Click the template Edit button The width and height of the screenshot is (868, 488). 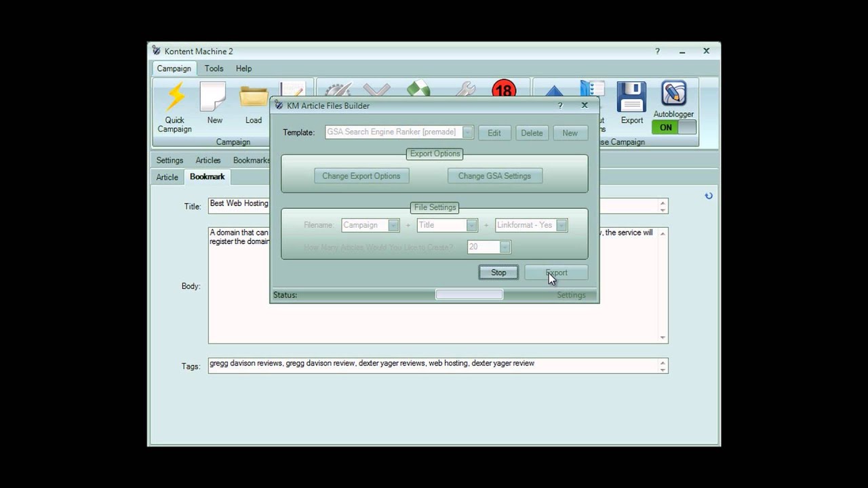pyautogui.click(x=494, y=133)
